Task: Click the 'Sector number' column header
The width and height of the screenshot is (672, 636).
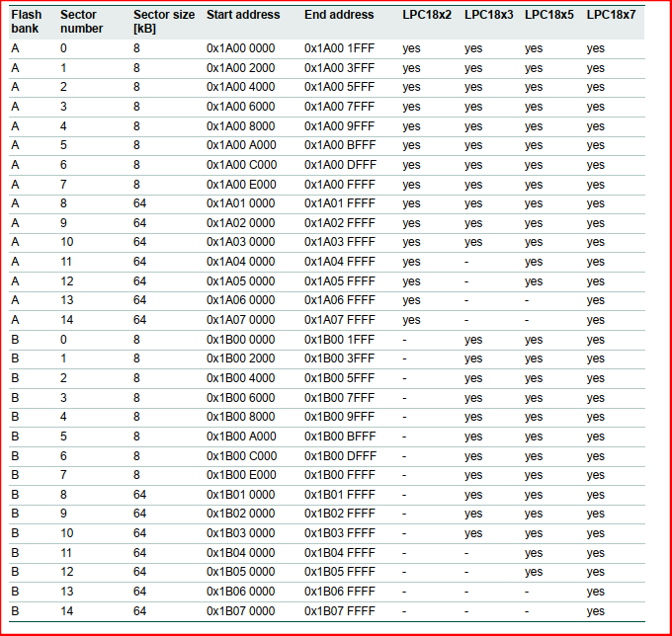Action: pos(81,22)
